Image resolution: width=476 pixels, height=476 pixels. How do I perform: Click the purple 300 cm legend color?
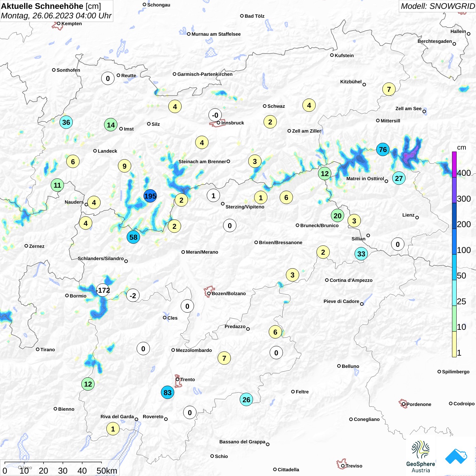coord(454,190)
